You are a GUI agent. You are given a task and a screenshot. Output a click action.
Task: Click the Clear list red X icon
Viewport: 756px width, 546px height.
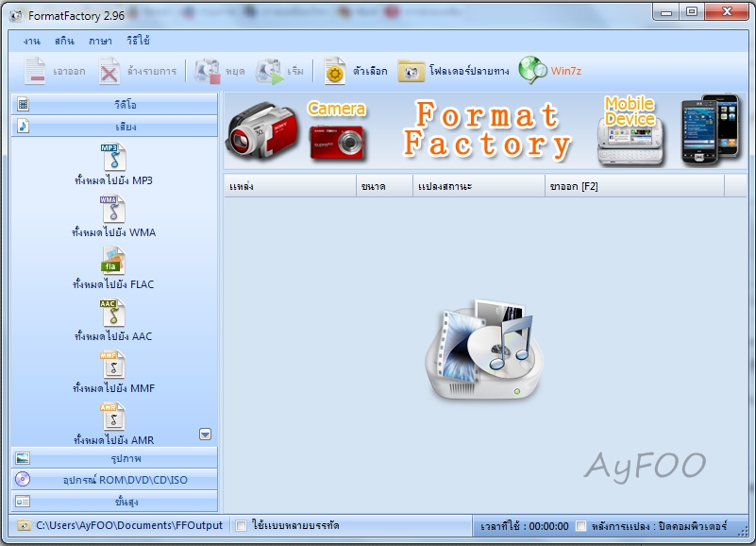point(109,71)
